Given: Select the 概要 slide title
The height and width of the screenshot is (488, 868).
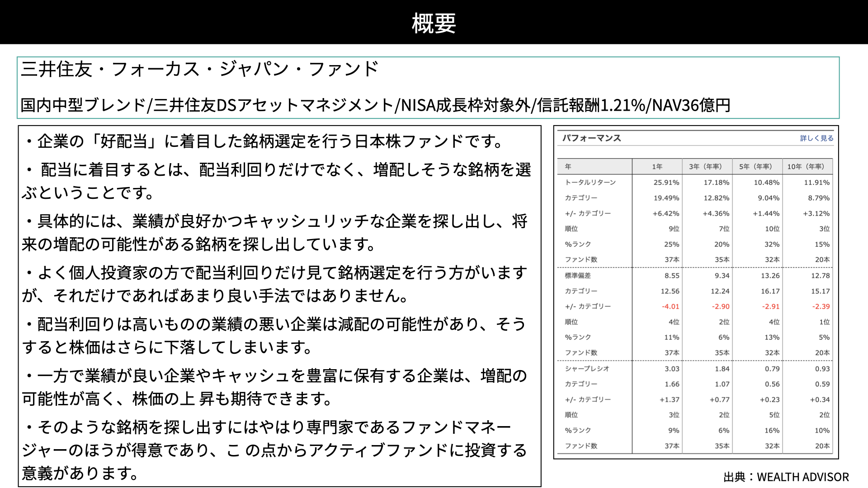Looking at the screenshot, I should coord(434,23).
